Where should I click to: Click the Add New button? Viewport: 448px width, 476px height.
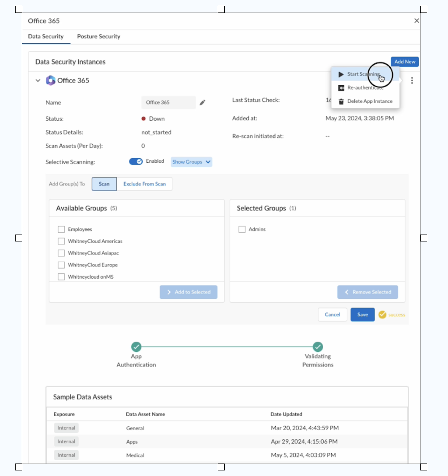coord(405,62)
